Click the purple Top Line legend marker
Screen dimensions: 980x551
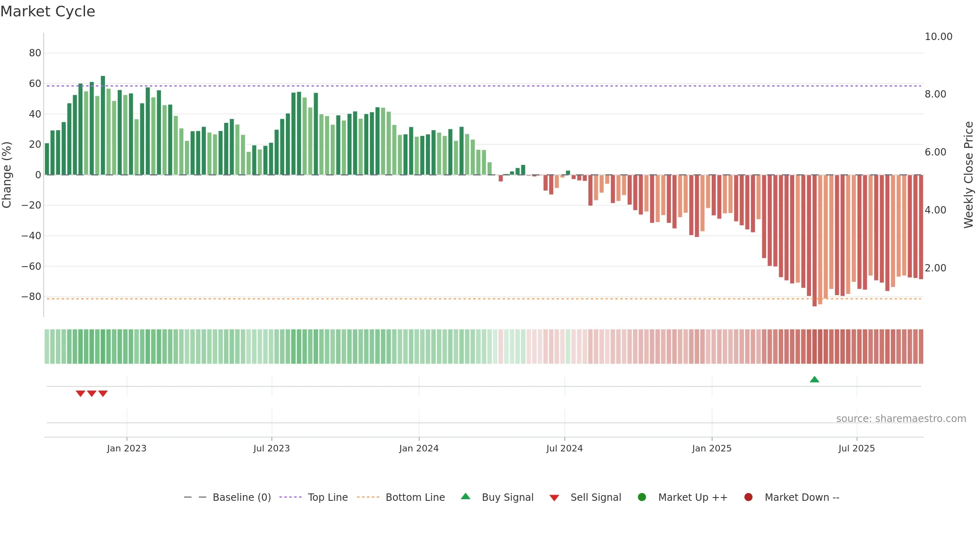[x=290, y=497]
